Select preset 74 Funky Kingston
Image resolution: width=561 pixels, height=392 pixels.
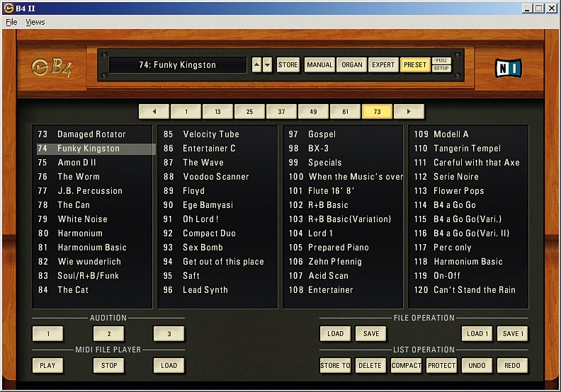95,149
